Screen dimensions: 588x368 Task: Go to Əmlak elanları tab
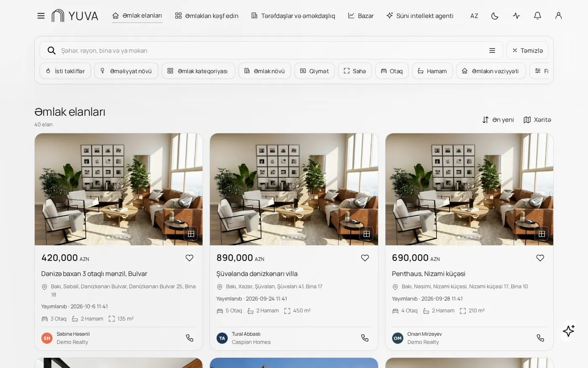point(137,16)
